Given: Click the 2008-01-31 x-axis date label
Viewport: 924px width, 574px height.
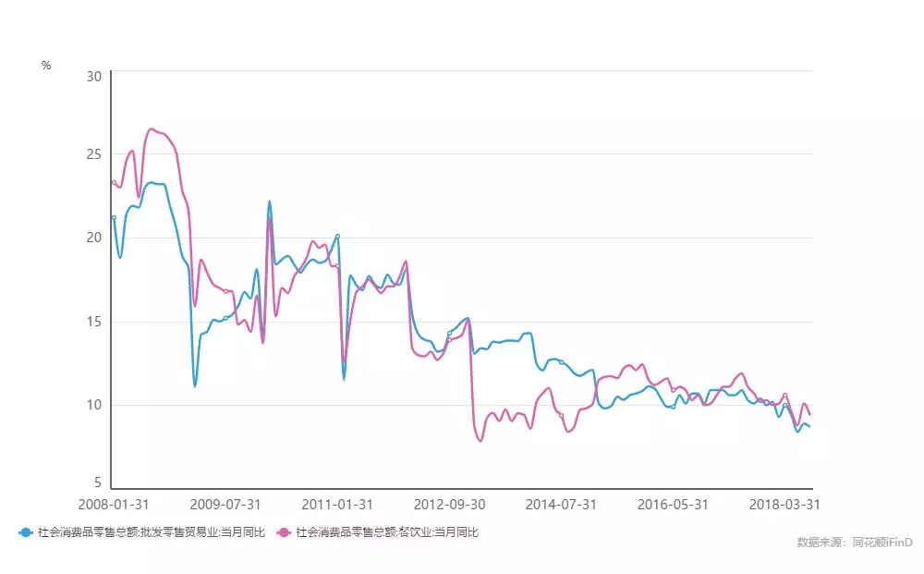Looking at the screenshot, I should pyautogui.click(x=114, y=504).
